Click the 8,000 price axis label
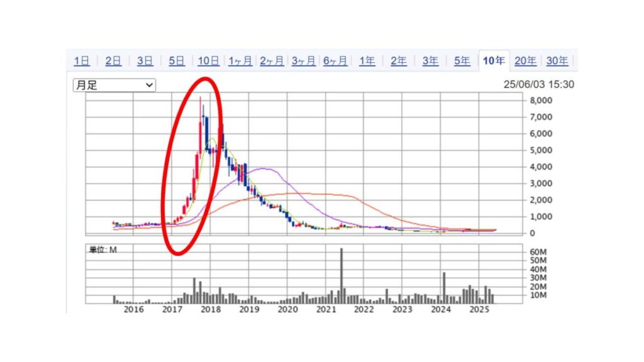The width and height of the screenshot is (644, 362). coord(541,100)
